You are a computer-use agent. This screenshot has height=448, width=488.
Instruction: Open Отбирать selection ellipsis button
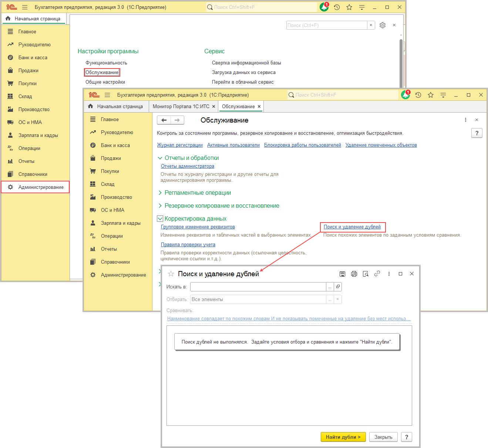330,299
